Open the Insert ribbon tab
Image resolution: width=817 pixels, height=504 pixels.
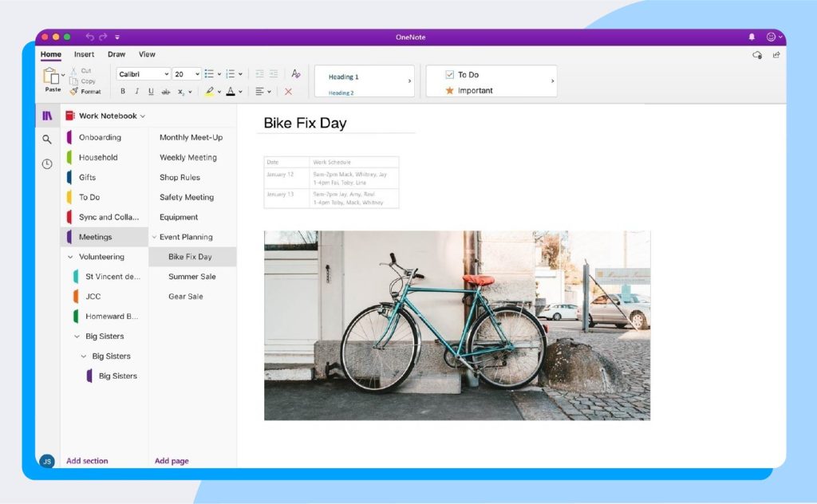[84, 54]
